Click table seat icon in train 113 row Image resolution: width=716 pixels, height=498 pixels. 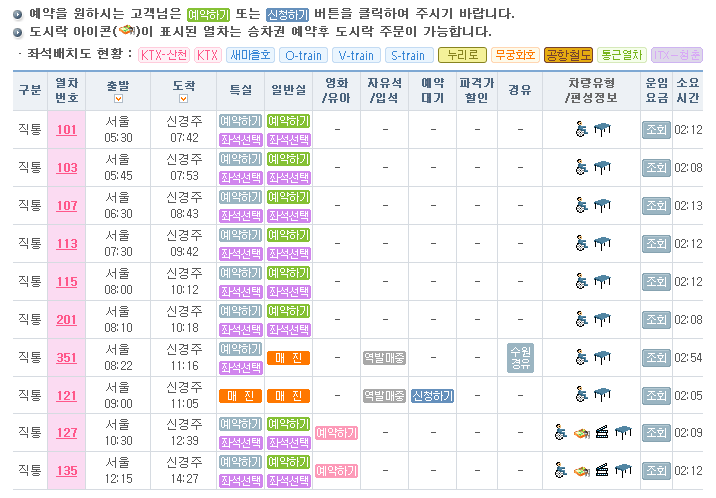[602, 244]
